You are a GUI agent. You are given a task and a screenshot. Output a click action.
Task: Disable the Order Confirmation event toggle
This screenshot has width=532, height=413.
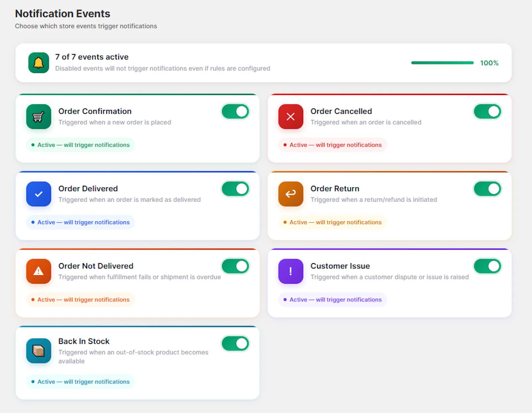[235, 112]
